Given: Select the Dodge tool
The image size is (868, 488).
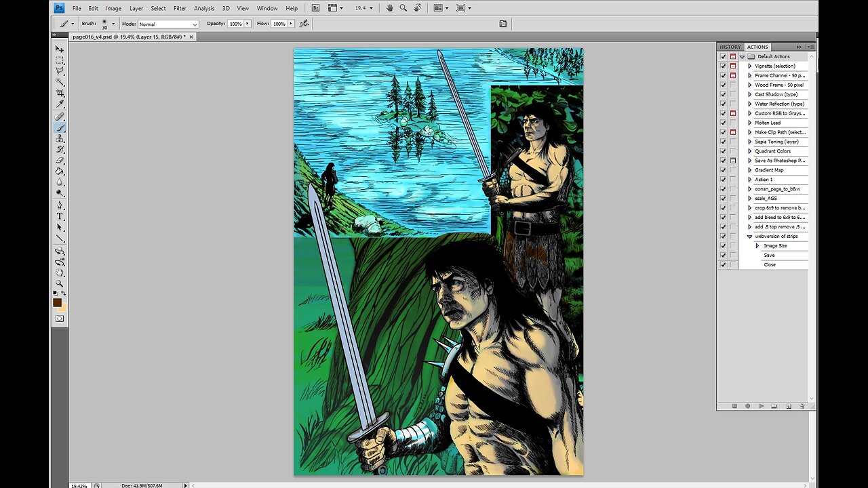Looking at the screenshot, I should pos(60,192).
